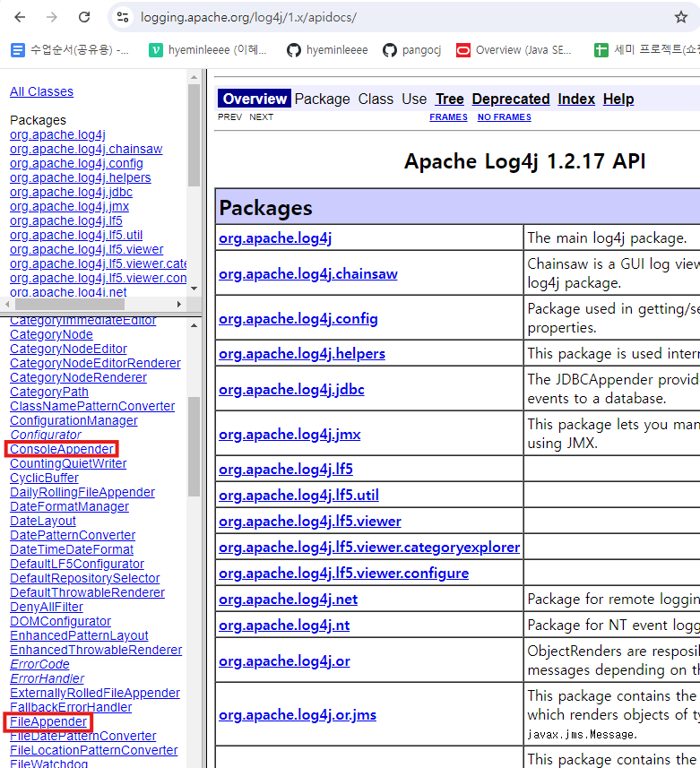
Task: Open org.apache.log4j.jdbc in Packages table
Action: click(291, 390)
